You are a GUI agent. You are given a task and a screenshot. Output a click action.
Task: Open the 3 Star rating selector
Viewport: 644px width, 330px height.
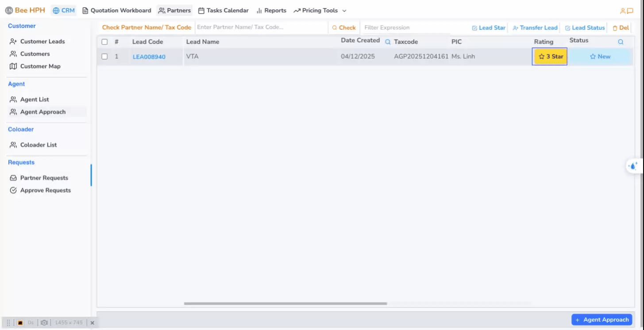[551, 57]
